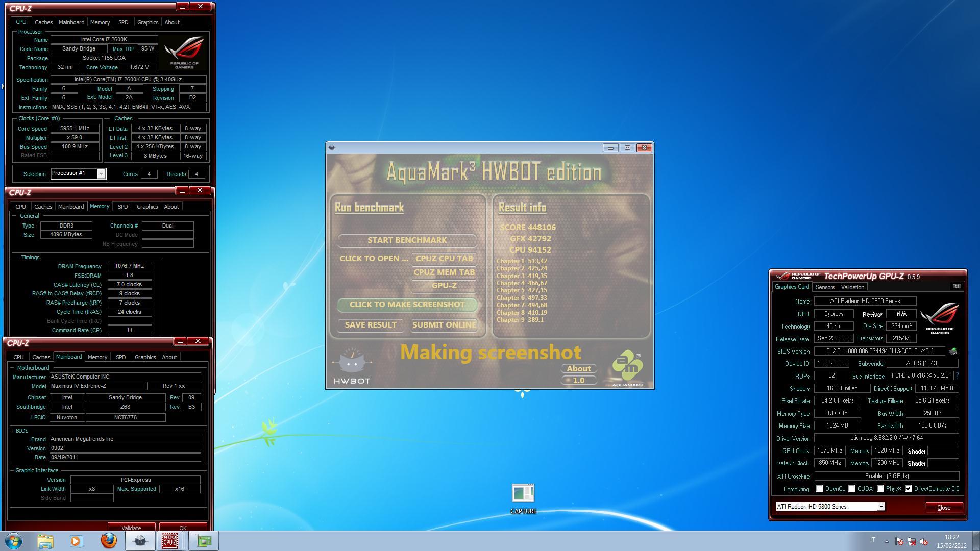Click the OK button in the bottom CPU-Z window
This screenshot has height=551, width=980.
point(183,527)
